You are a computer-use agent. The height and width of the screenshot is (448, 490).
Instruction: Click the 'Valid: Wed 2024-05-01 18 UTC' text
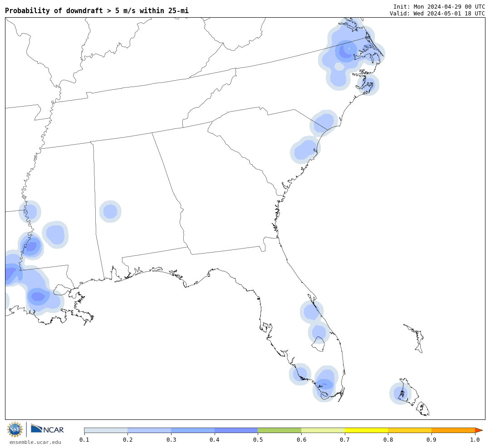pos(437,14)
